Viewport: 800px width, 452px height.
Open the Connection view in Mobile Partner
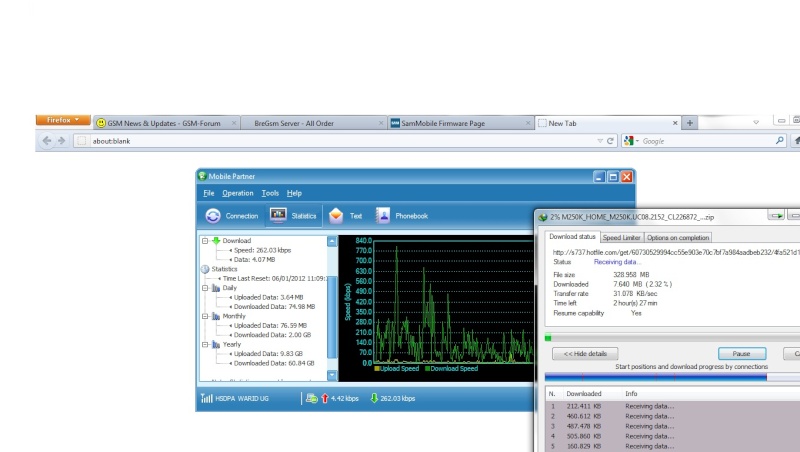232,216
